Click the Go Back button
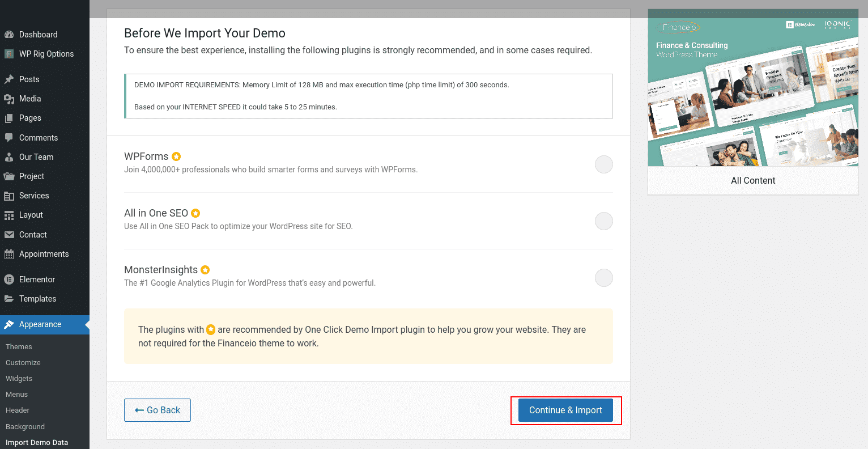Viewport: 868px width, 449px height. [x=158, y=410]
